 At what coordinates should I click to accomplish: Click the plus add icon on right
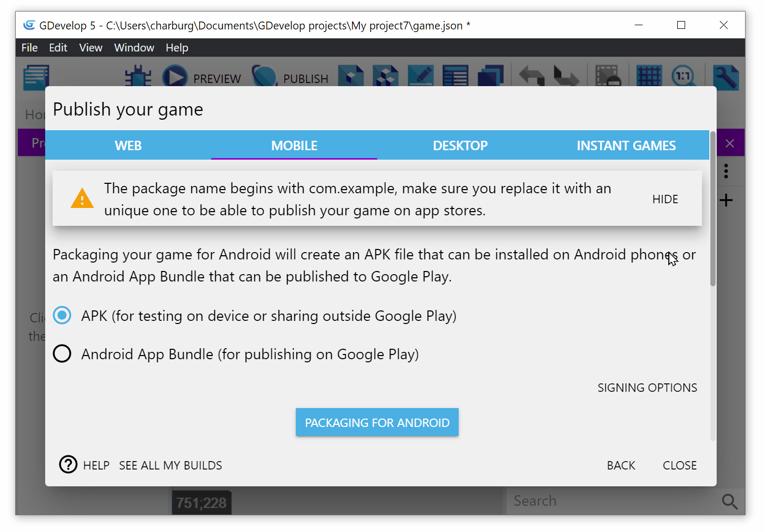pyautogui.click(x=726, y=200)
